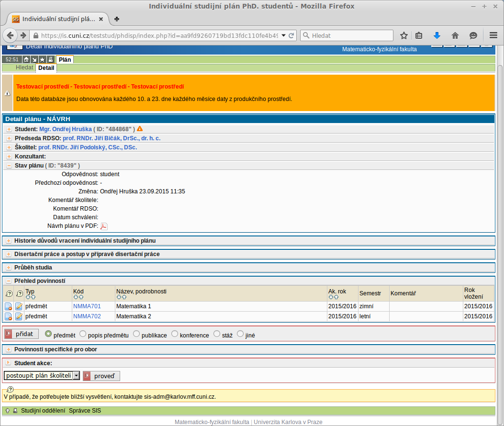Switch to the Hledat subtab
Image resolution: width=504 pixels, height=426 pixels.
[24, 67]
